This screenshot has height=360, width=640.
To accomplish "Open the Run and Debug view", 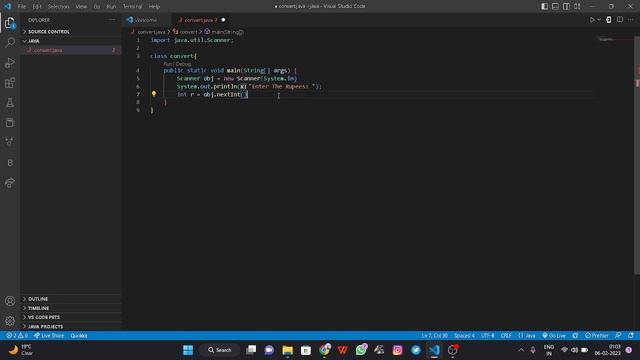I will click(10, 62).
